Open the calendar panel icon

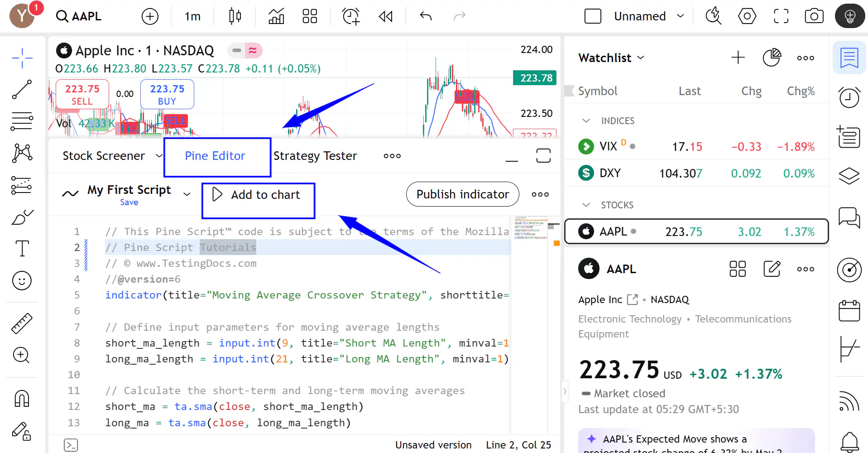coord(849,311)
